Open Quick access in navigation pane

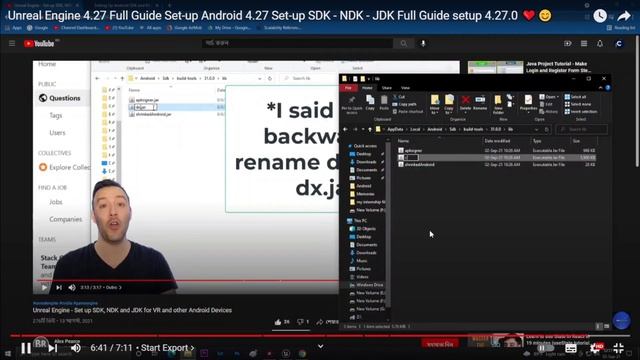(362, 146)
